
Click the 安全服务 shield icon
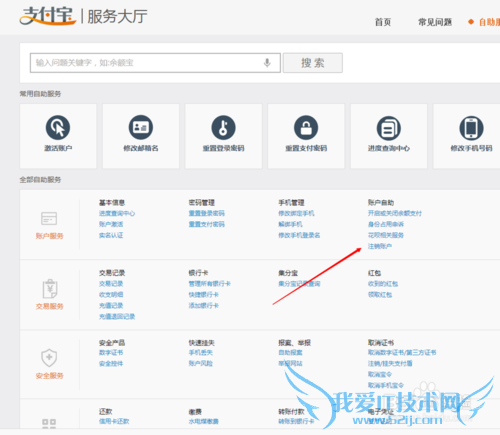(x=49, y=358)
